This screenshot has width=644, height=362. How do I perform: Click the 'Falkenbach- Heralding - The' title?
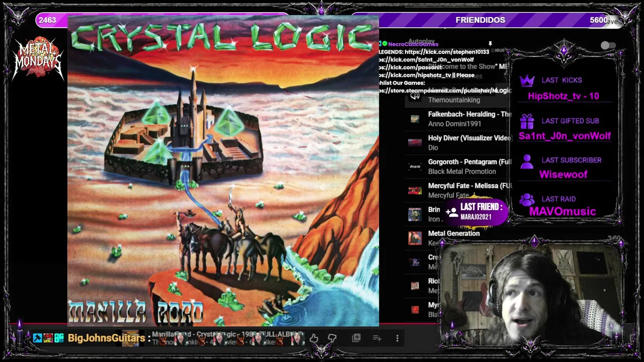click(470, 114)
